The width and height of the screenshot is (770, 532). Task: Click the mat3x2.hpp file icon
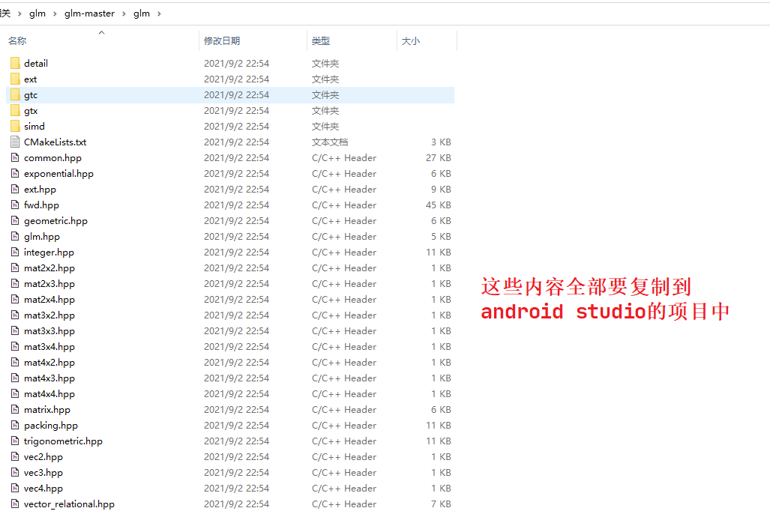coord(15,315)
